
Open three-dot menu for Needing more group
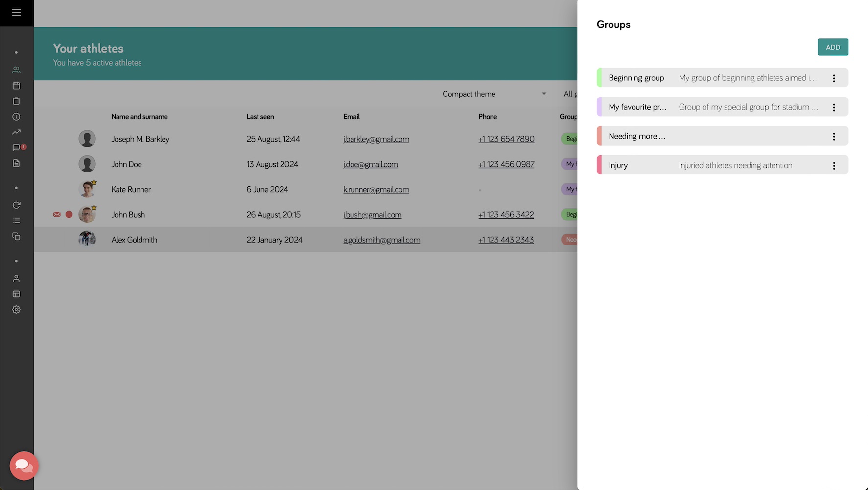(x=834, y=137)
